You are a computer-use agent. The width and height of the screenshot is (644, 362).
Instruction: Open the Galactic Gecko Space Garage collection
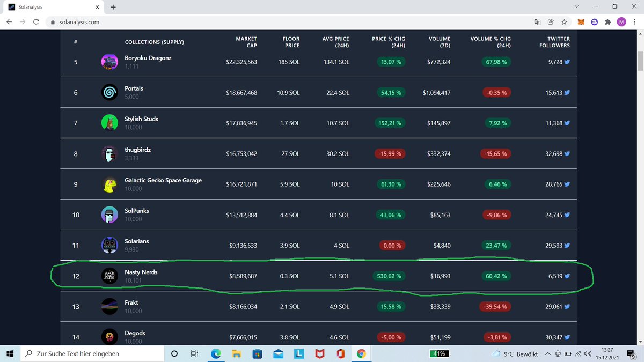(163, 180)
